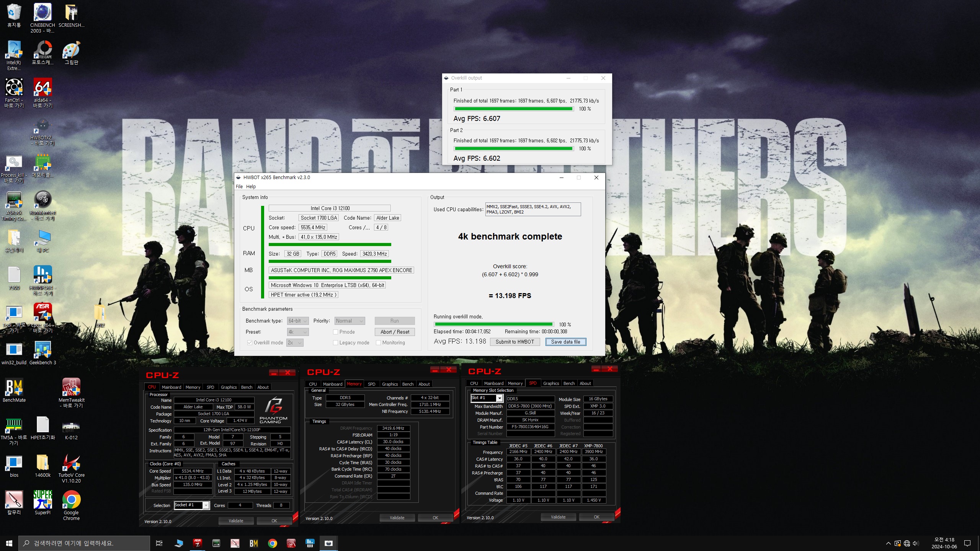Screen dimensions: 980x551
Task: Open the Benchmark type 64-bit dropdown
Action: [x=298, y=321]
